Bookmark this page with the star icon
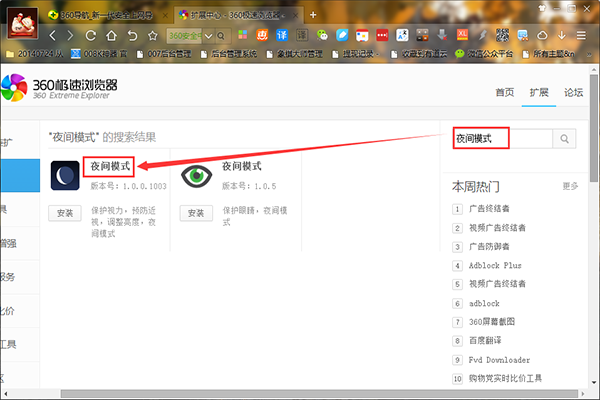 pos(153,36)
